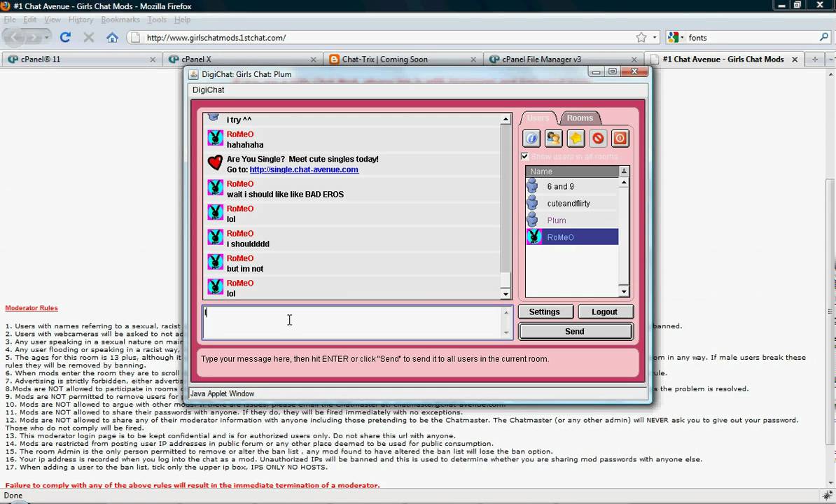The height and width of the screenshot is (504, 836).
Task: Click the Settings button
Action: (x=544, y=311)
